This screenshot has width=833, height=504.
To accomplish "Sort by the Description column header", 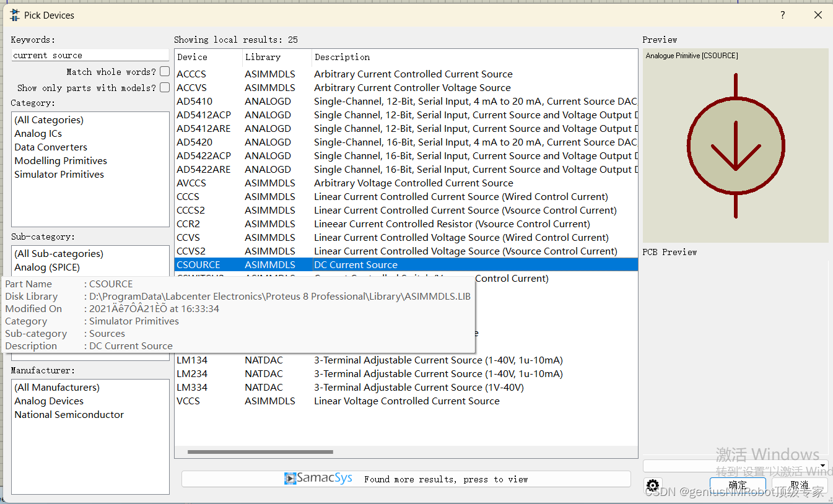I will pos(474,57).
